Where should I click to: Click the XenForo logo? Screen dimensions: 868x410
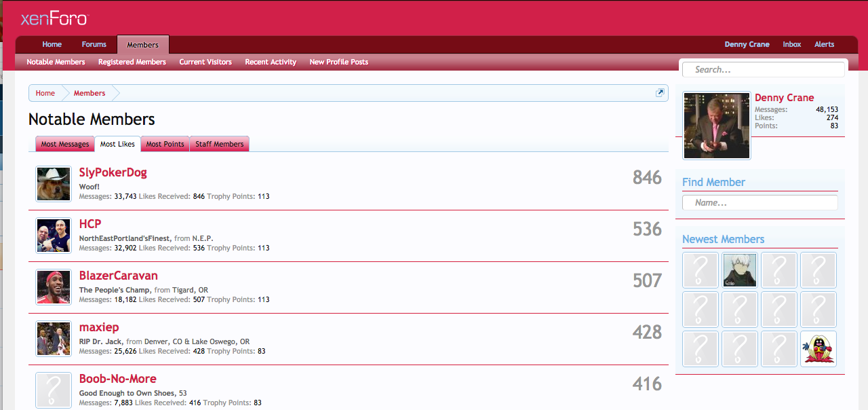[x=54, y=18]
